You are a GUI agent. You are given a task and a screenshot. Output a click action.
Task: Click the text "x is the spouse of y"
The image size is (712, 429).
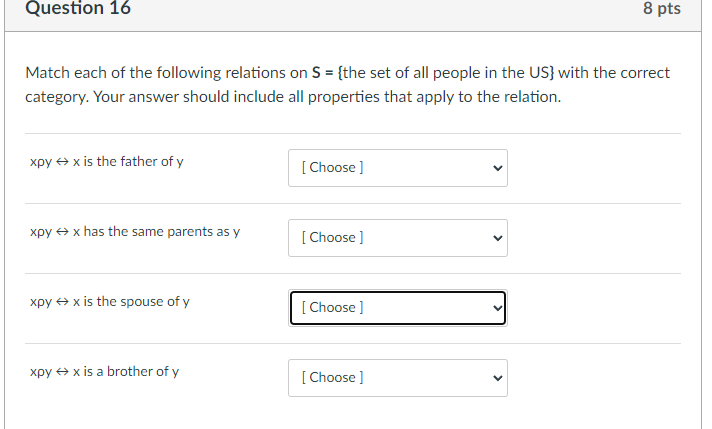click(x=131, y=302)
